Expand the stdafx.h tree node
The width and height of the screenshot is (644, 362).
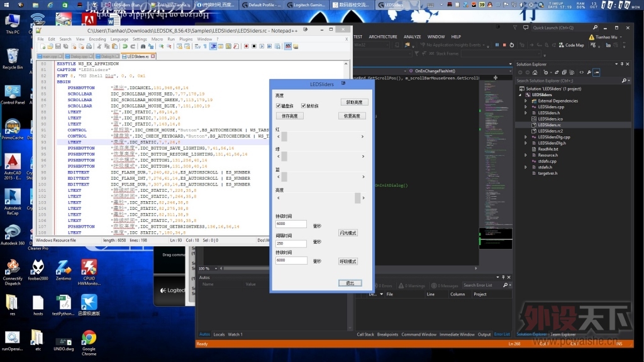pos(526,167)
